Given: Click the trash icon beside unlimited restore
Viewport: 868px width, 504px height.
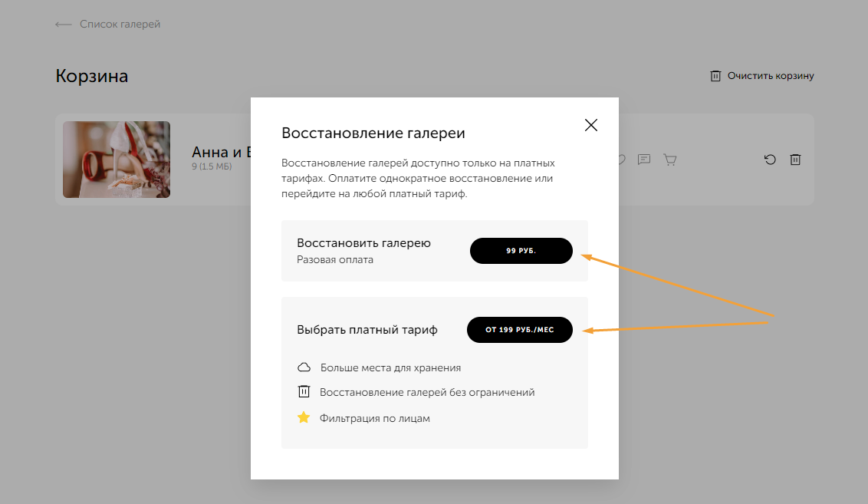Looking at the screenshot, I should 304,391.
